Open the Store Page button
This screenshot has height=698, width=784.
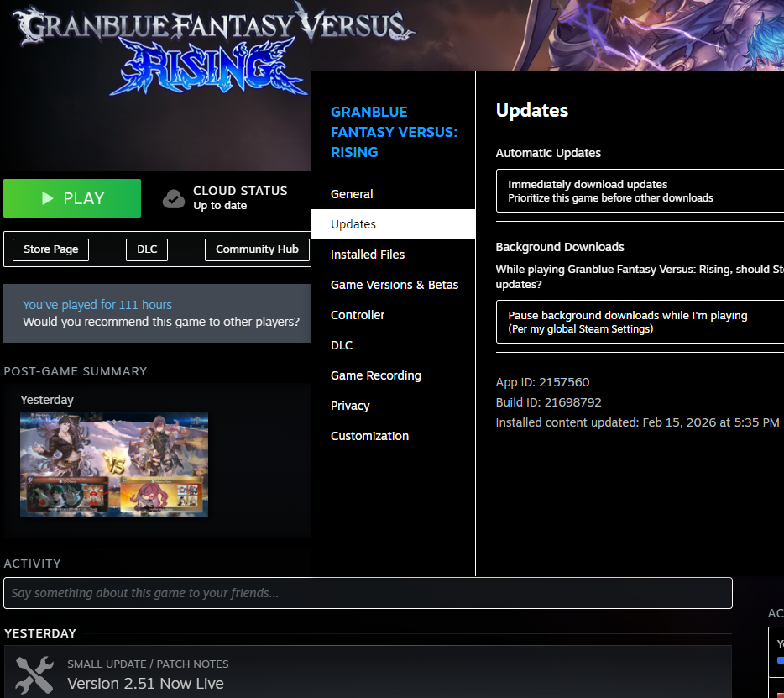pyautogui.click(x=50, y=249)
